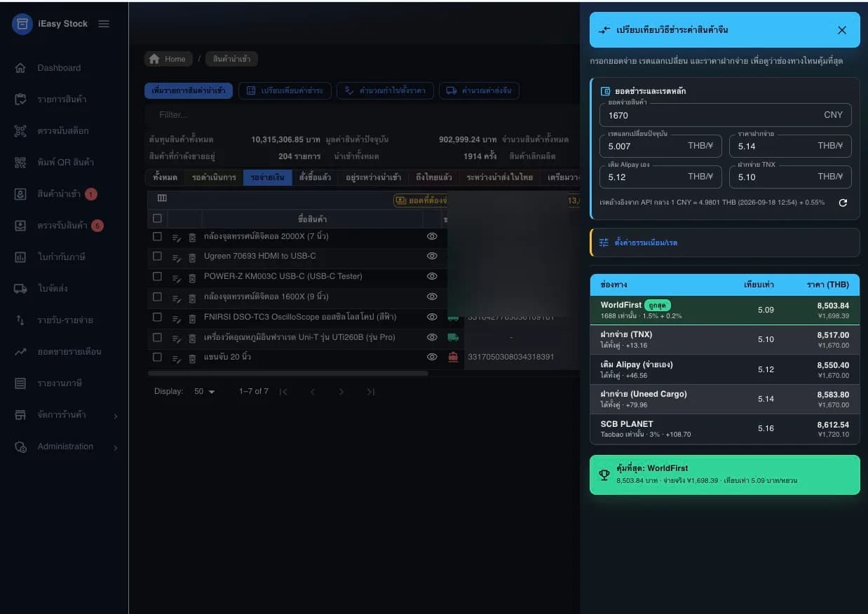Edit the กล้องจุลทรรศน์ดิจิตอล 2000X row
The height and width of the screenshot is (614, 868).
click(x=177, y=238)
